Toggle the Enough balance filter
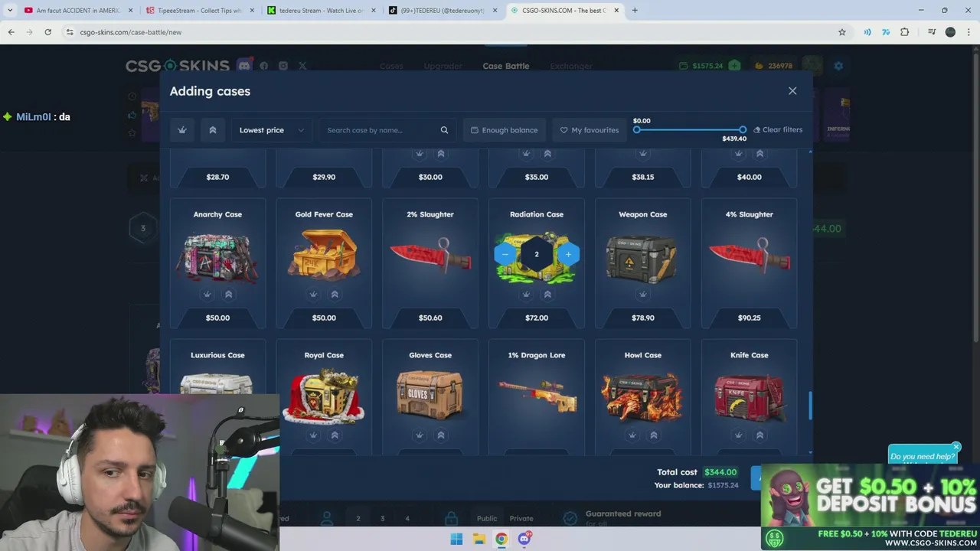 pos(504,130)
